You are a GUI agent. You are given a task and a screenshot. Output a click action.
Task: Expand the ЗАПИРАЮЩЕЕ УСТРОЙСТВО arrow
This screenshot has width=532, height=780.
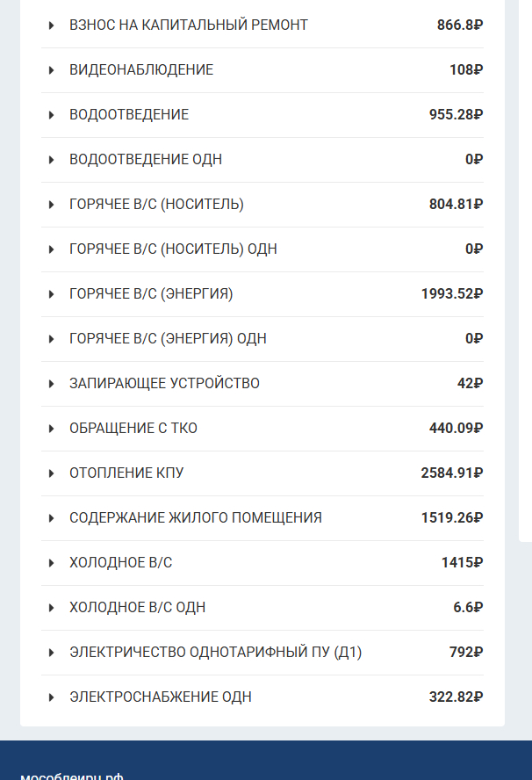[x=53, y=384]
